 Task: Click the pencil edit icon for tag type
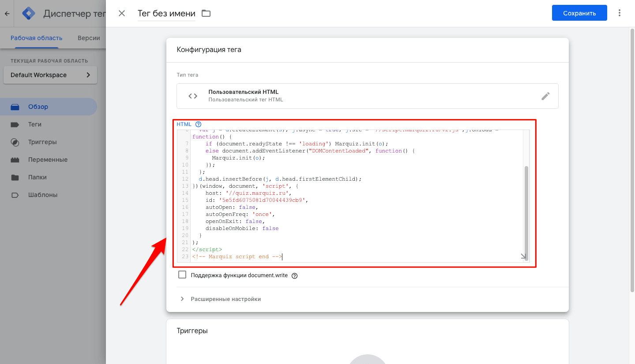(x=545, y=96)
